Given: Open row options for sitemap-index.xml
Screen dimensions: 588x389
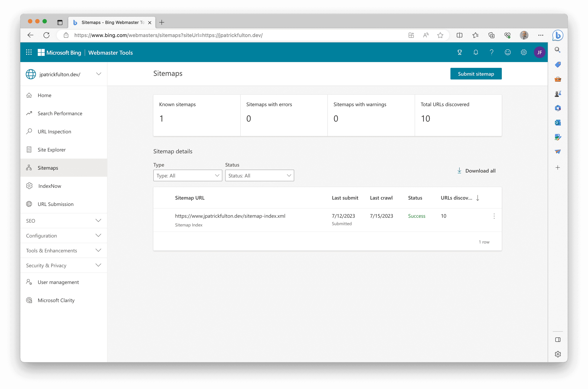Looking at the screenshot, I should 494,216.
